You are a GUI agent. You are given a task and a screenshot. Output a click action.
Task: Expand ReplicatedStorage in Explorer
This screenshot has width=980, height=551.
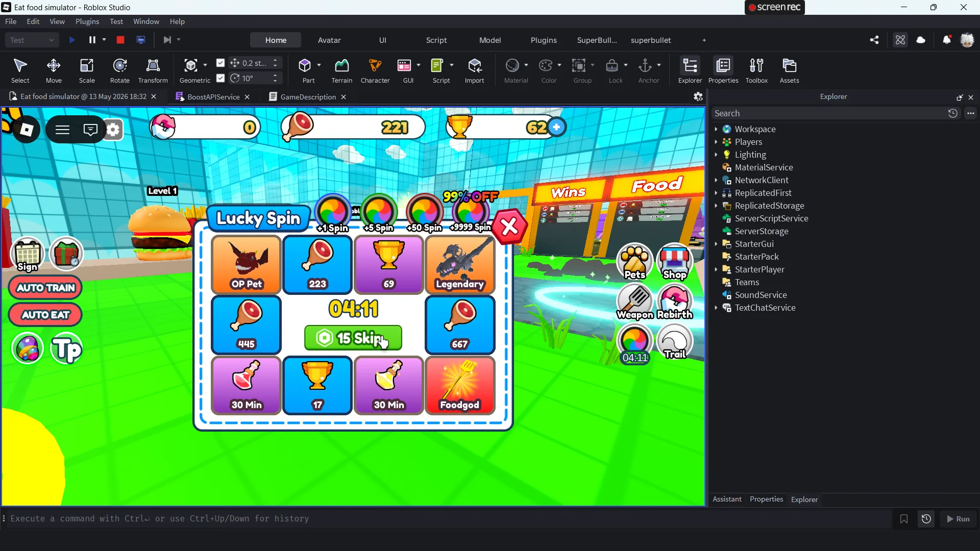click(716, 206)
